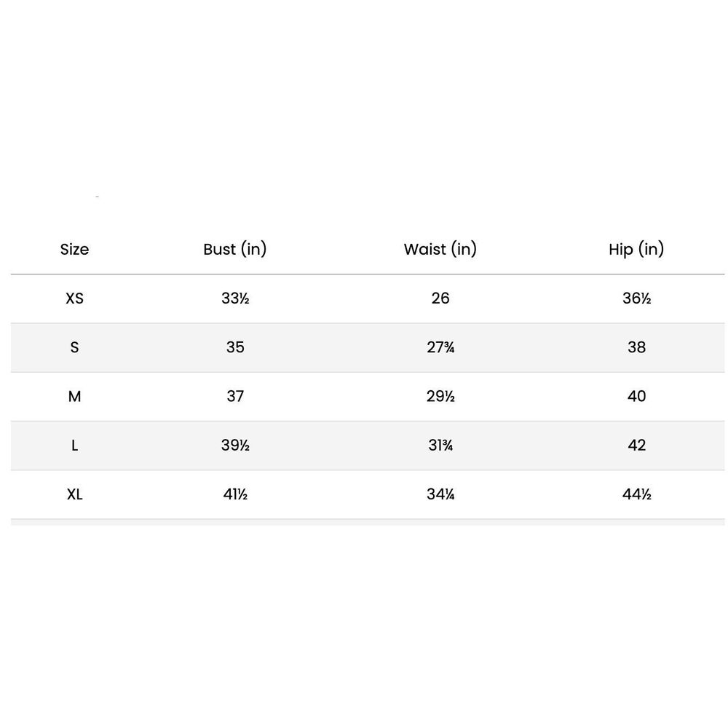Select the L size row label
This screenshot has width=728, height=728.
(x=74, y=446)
